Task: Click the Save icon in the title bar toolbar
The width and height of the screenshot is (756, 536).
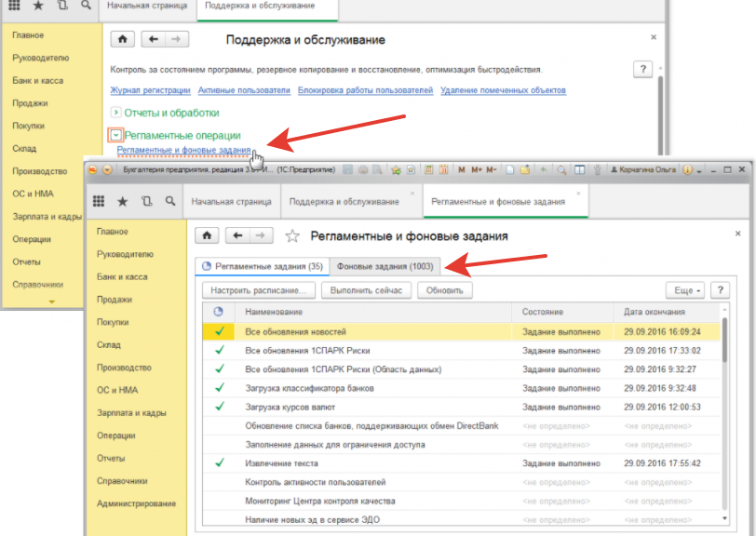Action: pos(347,169)
